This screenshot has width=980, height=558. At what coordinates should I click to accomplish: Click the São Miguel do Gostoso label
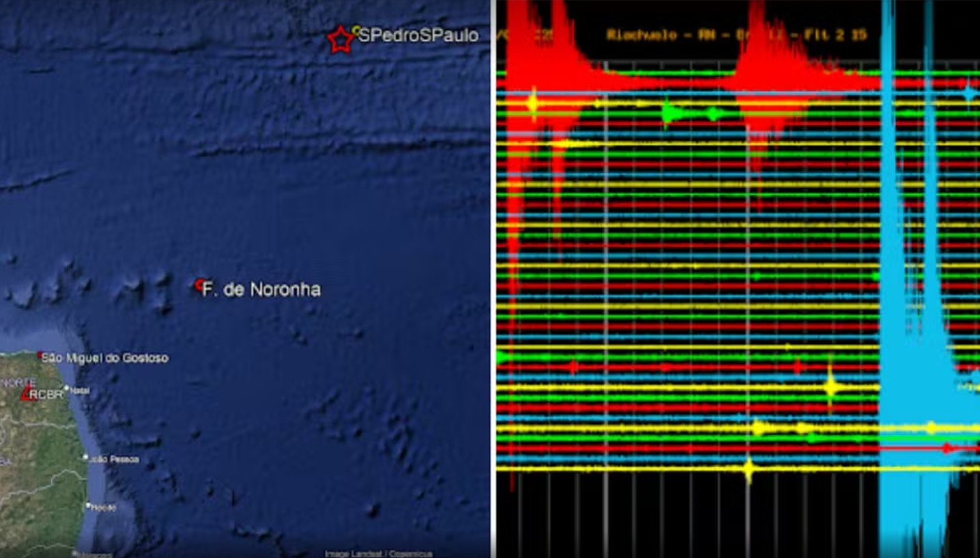pos(105,358)
